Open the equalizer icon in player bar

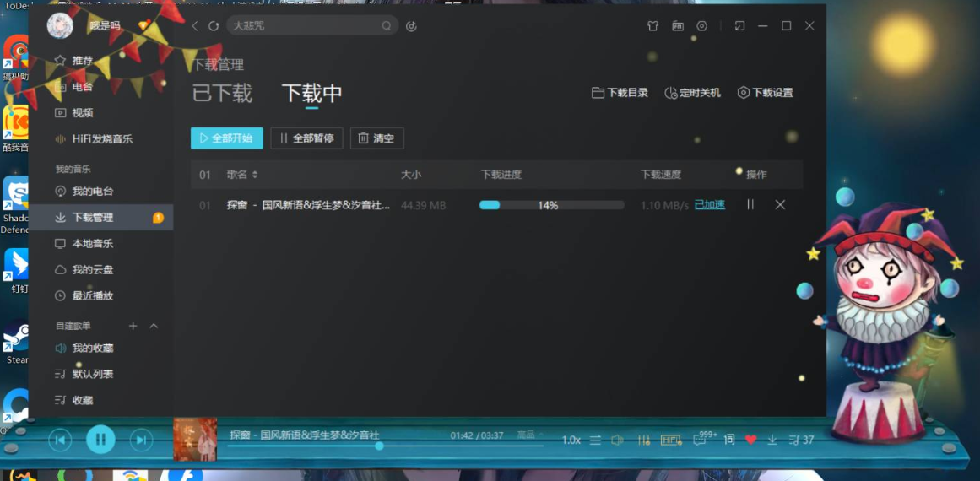click(644, 440)
